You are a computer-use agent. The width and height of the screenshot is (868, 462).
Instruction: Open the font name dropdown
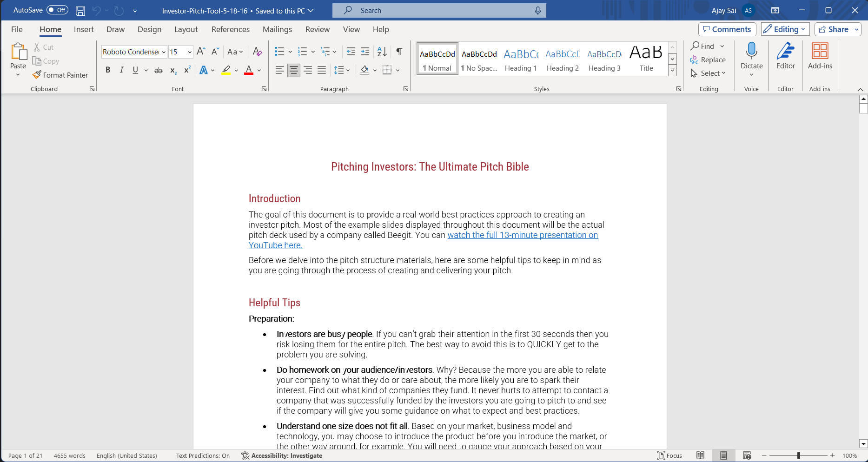[x=164, y=52]
